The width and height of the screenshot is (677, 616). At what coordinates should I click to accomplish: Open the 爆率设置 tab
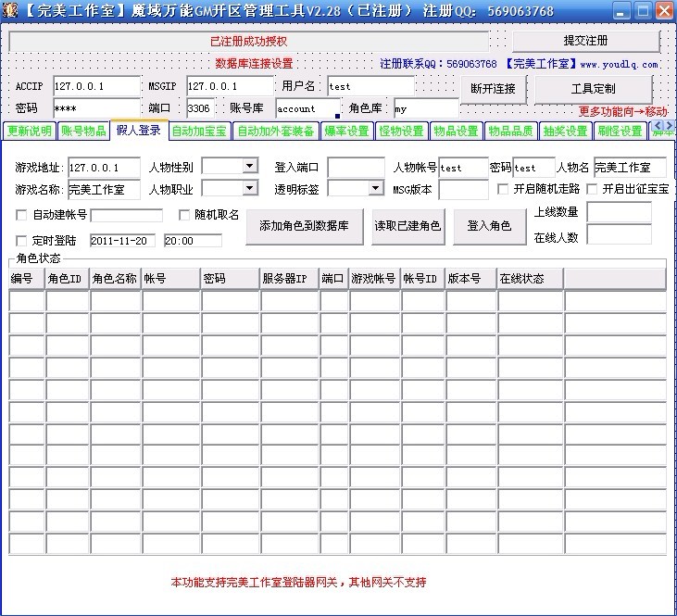tap(346, 132)
